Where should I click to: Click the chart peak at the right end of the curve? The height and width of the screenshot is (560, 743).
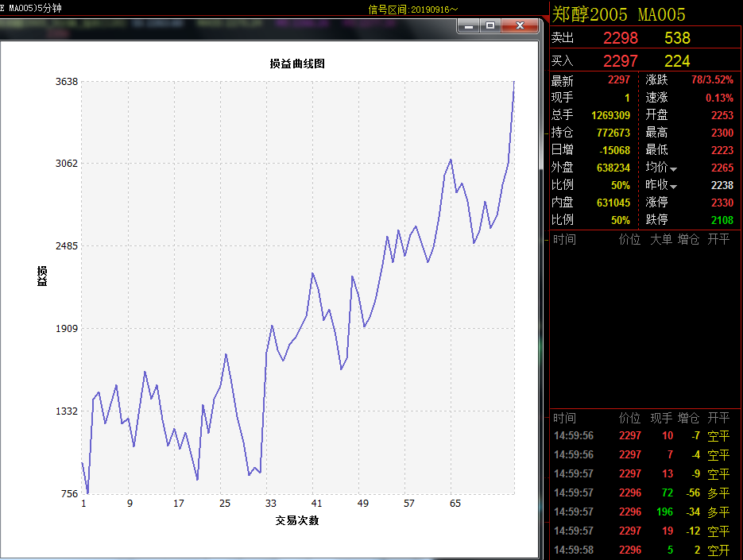[514, 82]
